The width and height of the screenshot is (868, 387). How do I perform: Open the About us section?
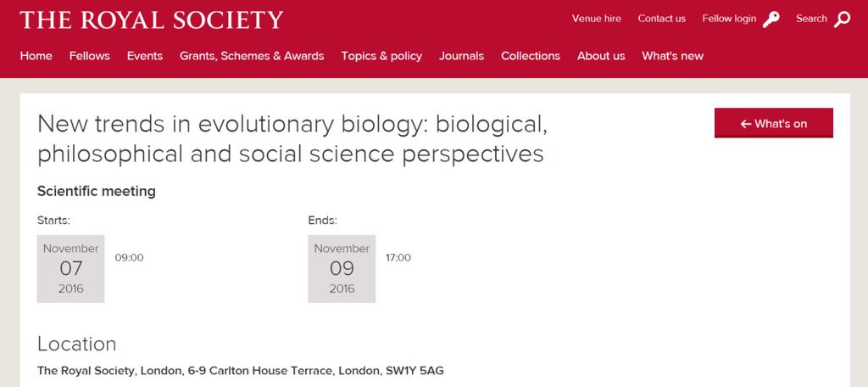tap(601, 56)
